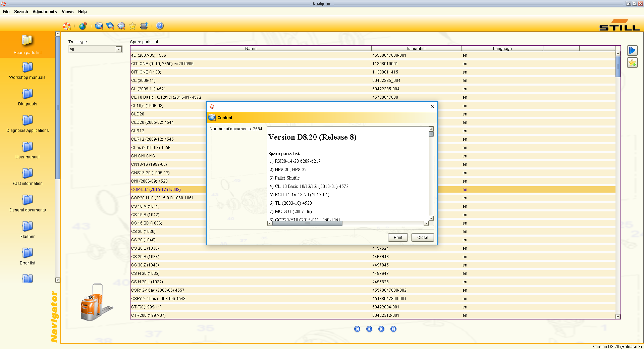Open the Adjustments menu
Screen dimensions: 644x349
[x=45, y=12]
